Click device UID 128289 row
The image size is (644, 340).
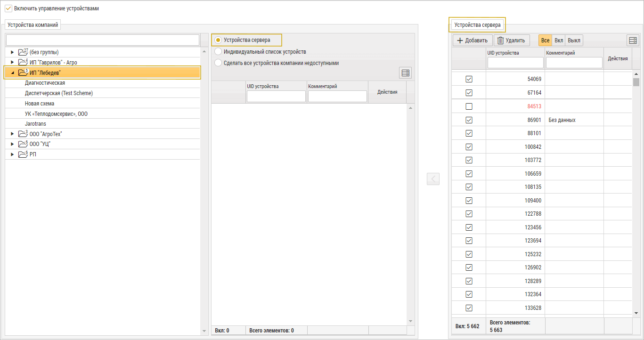tap(533, 281)
